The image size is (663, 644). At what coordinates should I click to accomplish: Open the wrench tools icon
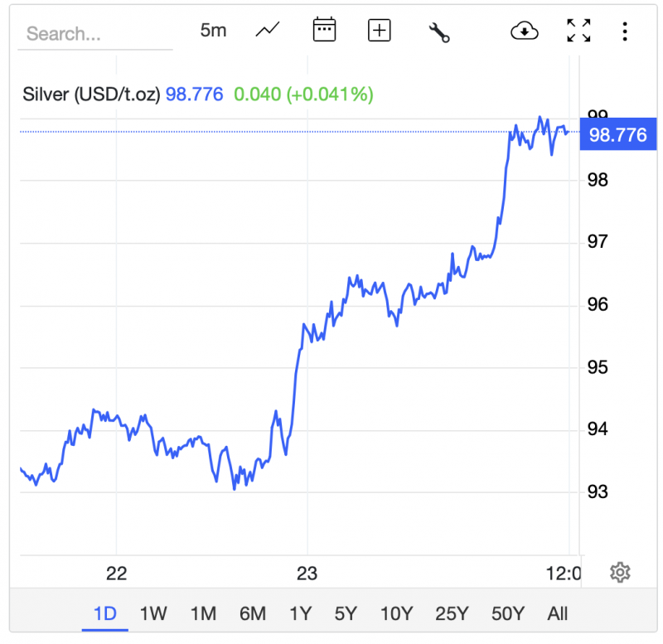pyautogui.click(x=438, y=31)
